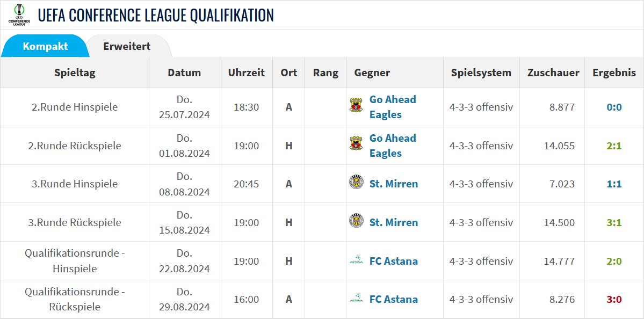Click Go Ahead Eagles crest, 25.07.2024 match
The image size is (644, 319).
pos(356,106)
